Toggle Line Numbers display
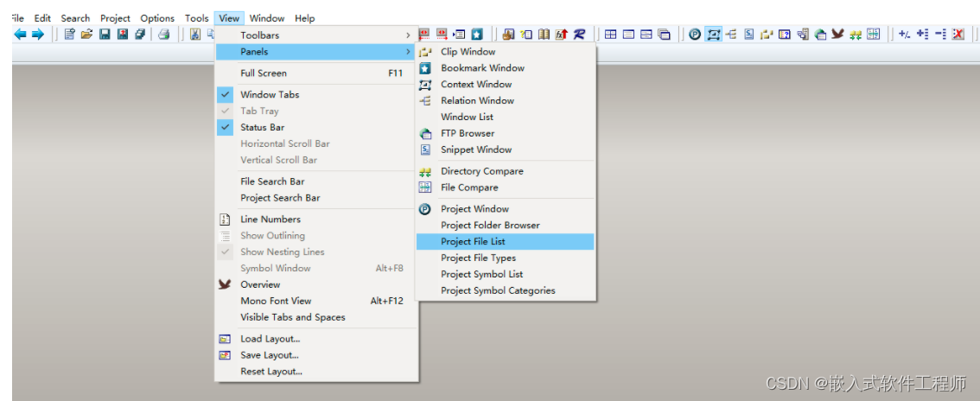The image size is (980, 401). click(x=270, y=220)
